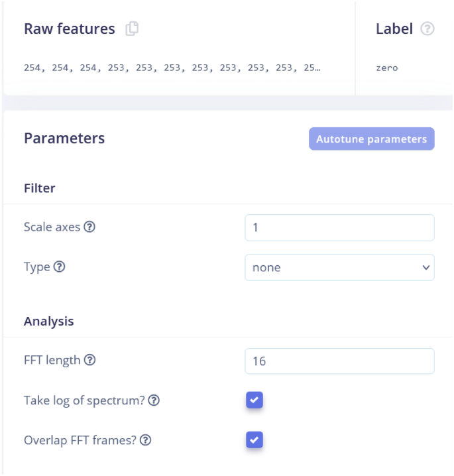Click the Raw features heading
Image resolution: width=454 pixels, height=476 pixels.
(69, 29)
